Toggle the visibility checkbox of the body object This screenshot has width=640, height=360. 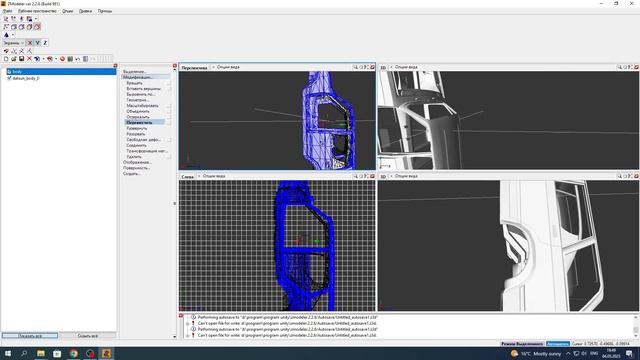coord(9,72)
